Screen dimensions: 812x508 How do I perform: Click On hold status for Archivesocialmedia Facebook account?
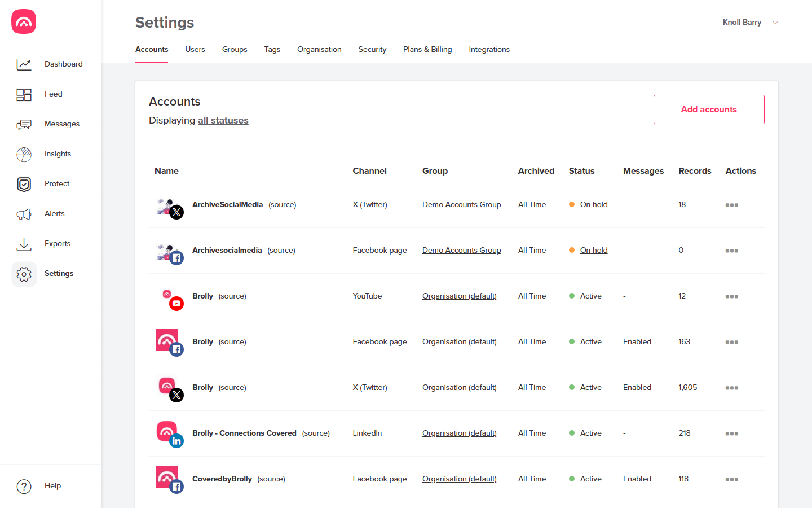(594, 251)
